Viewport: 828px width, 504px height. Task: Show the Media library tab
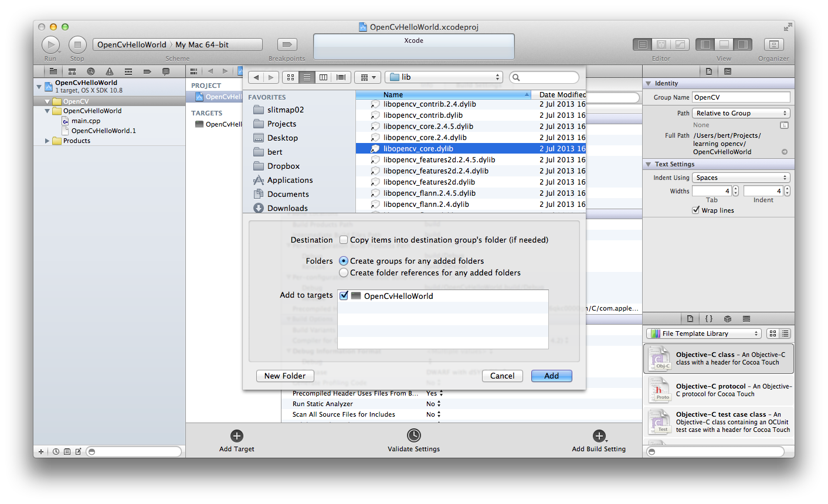(746, 319)
